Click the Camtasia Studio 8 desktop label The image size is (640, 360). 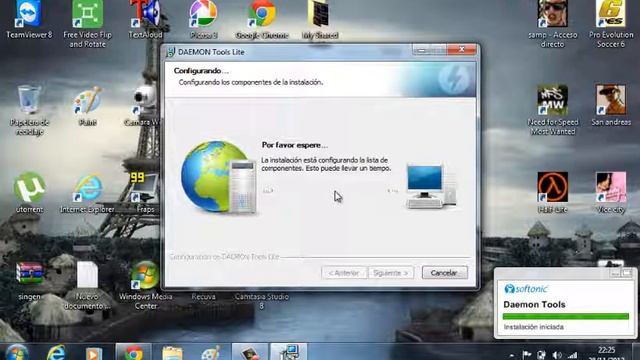pos(262,301)
